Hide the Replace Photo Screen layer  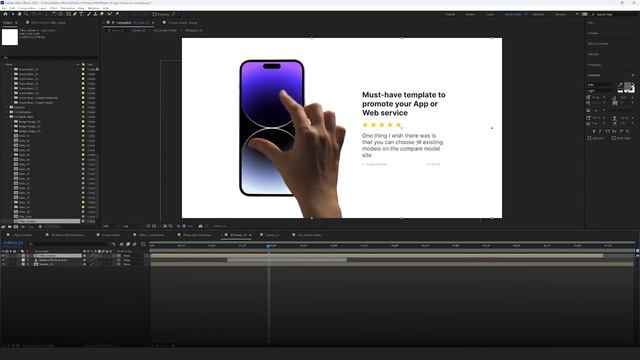pos(3,260)
